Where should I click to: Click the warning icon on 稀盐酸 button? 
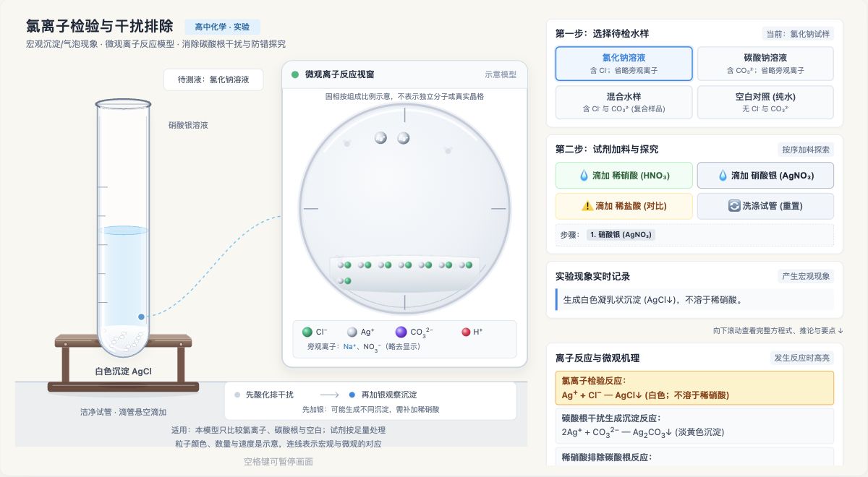(x=587, y=206)
